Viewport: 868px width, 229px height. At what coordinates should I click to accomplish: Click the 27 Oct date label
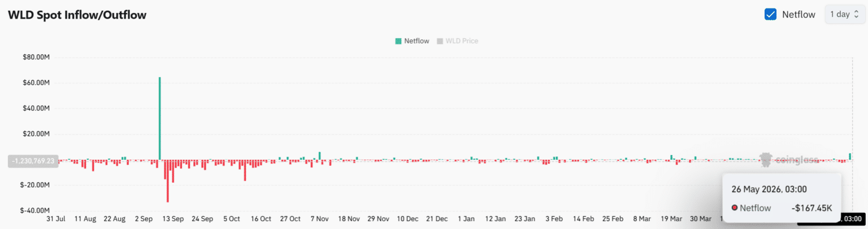coord(290,219)
